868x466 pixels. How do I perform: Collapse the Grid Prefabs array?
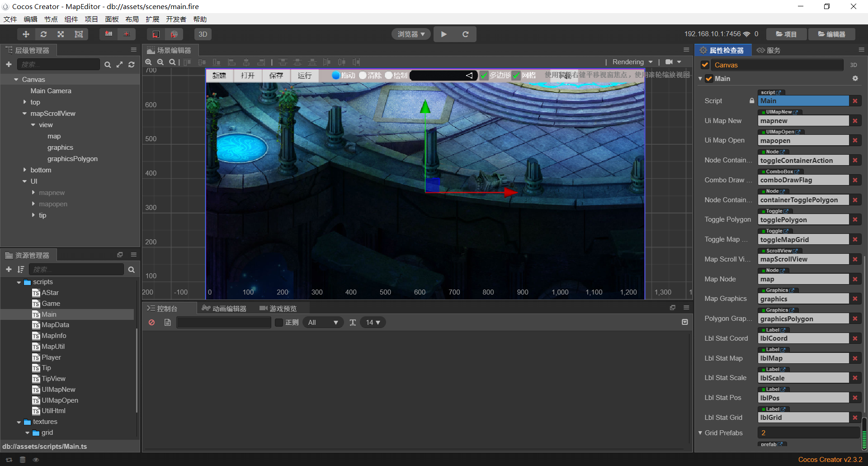point(700,433)
